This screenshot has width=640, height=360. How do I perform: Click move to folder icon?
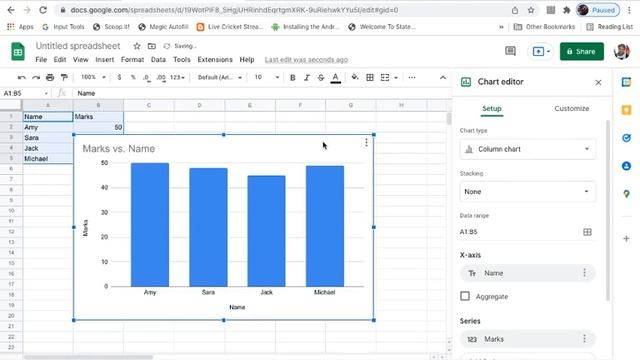coord(151,46)
